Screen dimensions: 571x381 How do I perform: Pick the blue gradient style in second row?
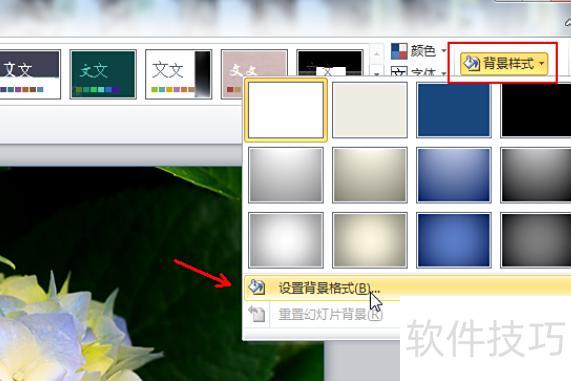point(454,175)
